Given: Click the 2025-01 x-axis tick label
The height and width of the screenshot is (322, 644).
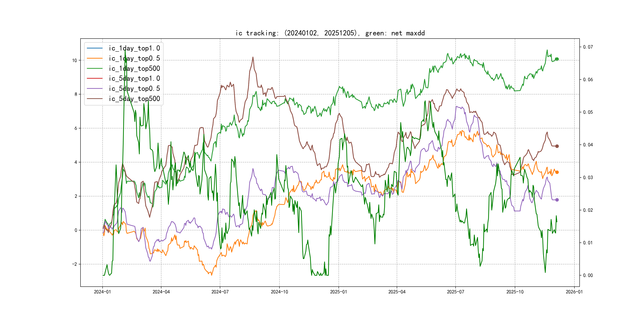Looking at the screenshot, I should [x=338, y=292].
